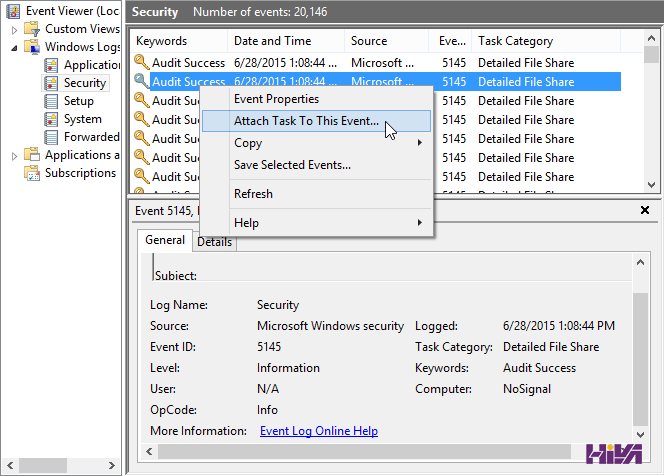Expand the Custom Views tree node
This screenshot has width=665, height=476.
click(x=14, y=29)
